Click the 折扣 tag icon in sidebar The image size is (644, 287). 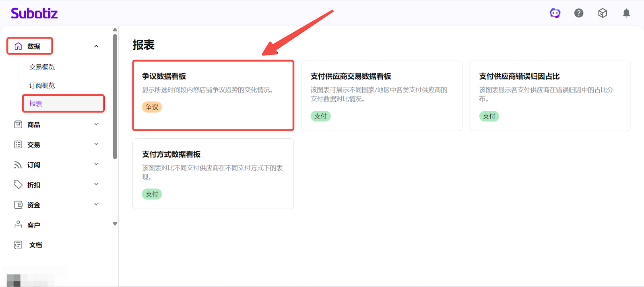point(18,185)
